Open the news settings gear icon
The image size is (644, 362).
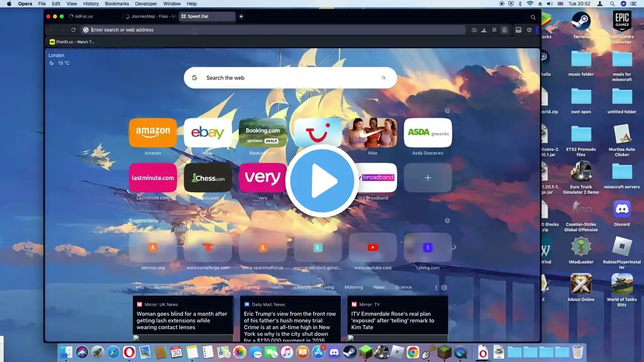click(x=444, y=288)
